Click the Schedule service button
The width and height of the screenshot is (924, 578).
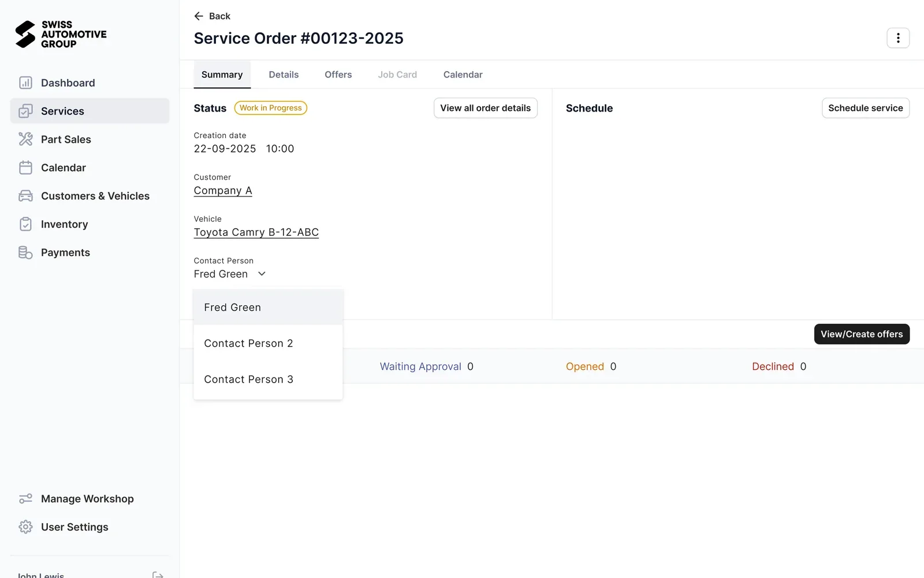pyautogui.click(x=865, y=108)
